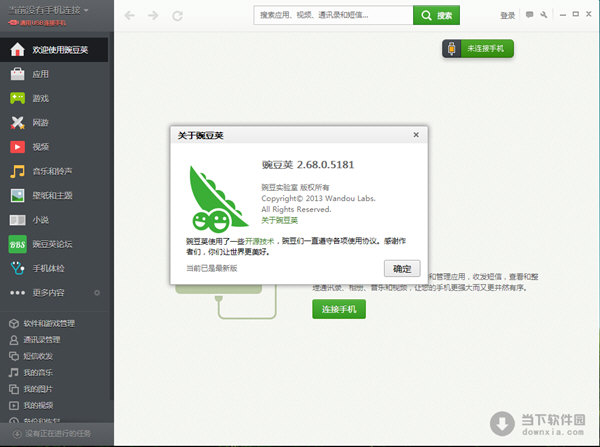
Task: Click the 小说 open book icon
Action: point(17,220)
